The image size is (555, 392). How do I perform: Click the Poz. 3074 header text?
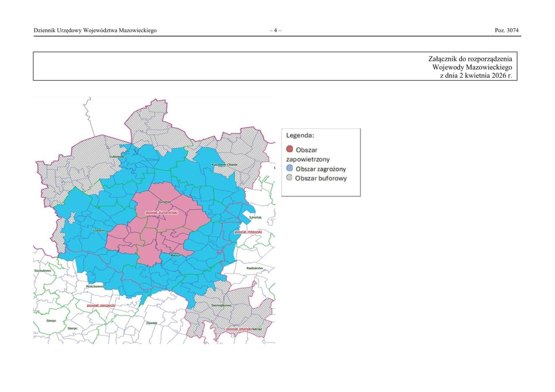[506, 30]
